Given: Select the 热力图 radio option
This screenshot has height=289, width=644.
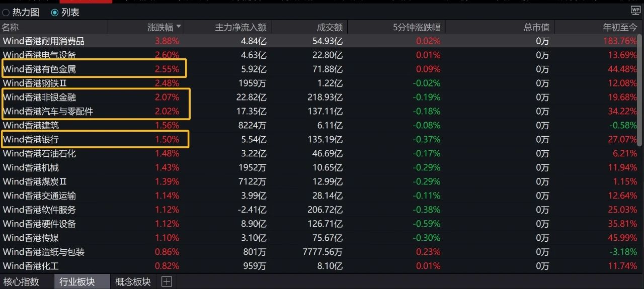Looking at the screenshot, I should coord(20,12).
